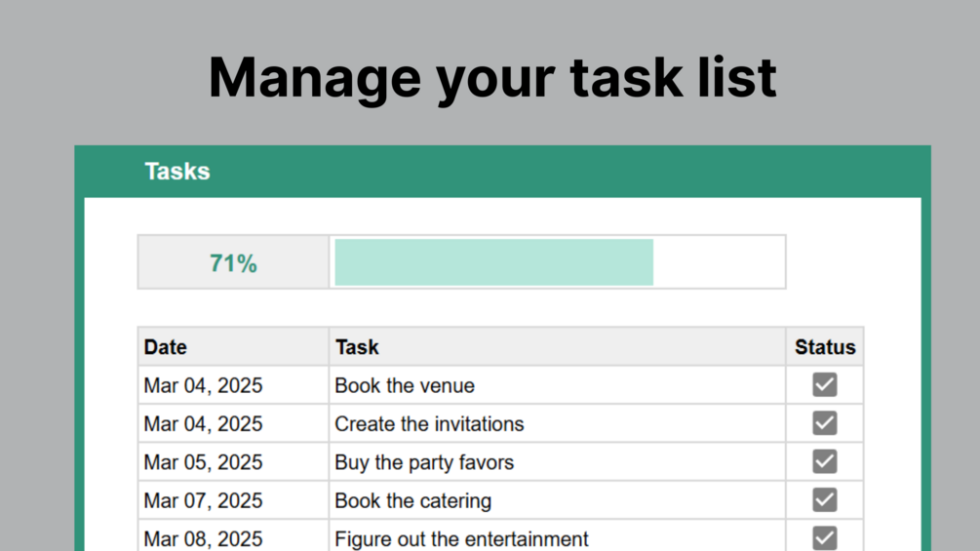This screenshot has height=551, width=980.
Task: Uncheck the Book the venue checkbox
Action: click(824, 385)
